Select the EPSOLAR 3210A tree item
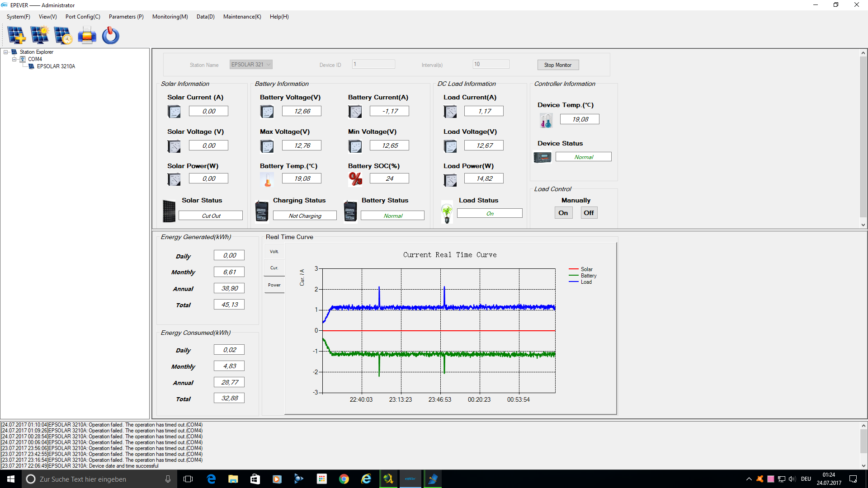 coord(56,66)
